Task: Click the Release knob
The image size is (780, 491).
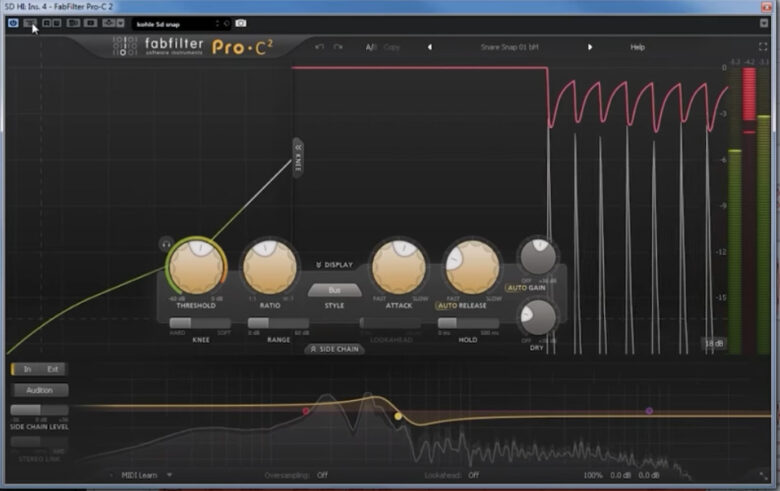Action: (x=472, y=267)
